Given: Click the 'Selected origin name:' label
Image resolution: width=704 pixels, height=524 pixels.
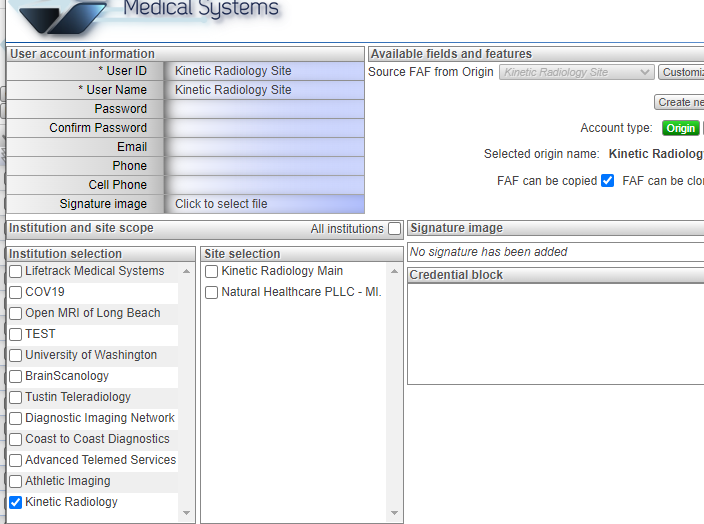Looking at the screenshot, I should [541, 154].
